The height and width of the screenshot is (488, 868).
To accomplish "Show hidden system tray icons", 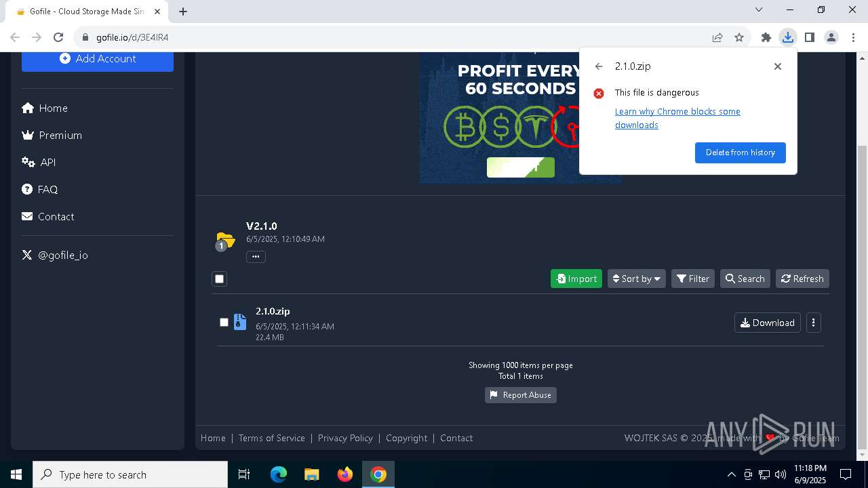I will pyautogui.click(x=731, y=474).
